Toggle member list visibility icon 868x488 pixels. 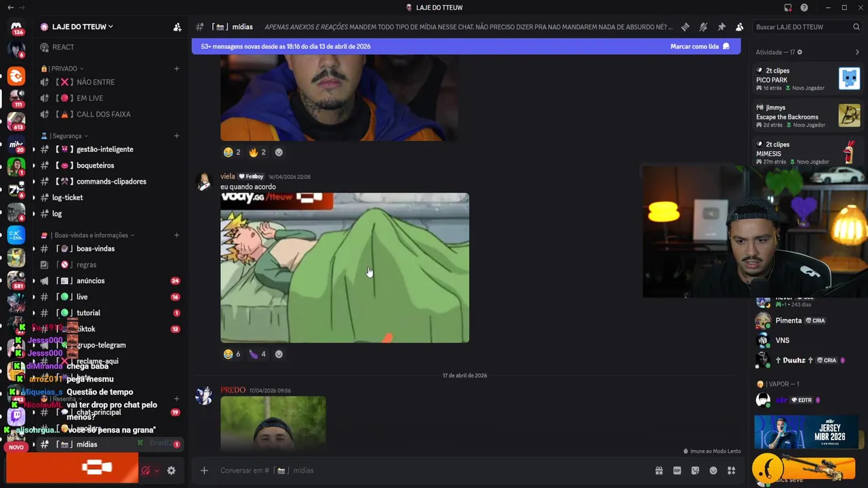[739, 27]
